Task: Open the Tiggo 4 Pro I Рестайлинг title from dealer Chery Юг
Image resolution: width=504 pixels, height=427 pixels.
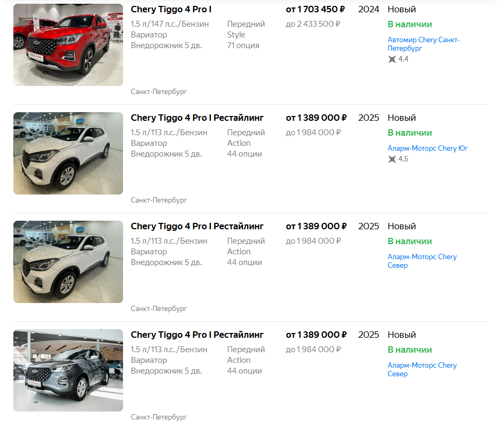Action: 197,118
